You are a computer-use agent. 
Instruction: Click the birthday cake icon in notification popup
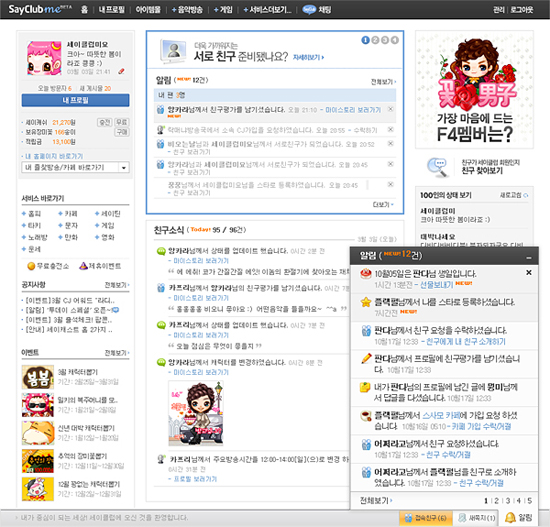365,273
